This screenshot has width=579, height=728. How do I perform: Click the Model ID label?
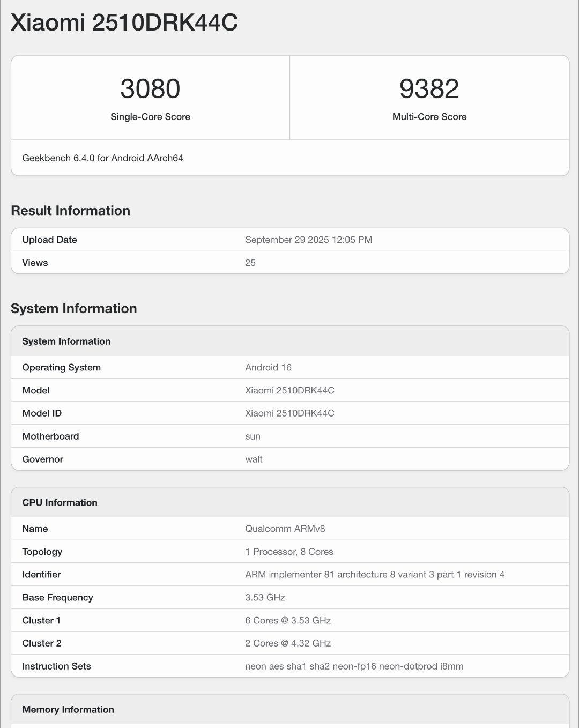pyautogui.click(x=42, y=413)
